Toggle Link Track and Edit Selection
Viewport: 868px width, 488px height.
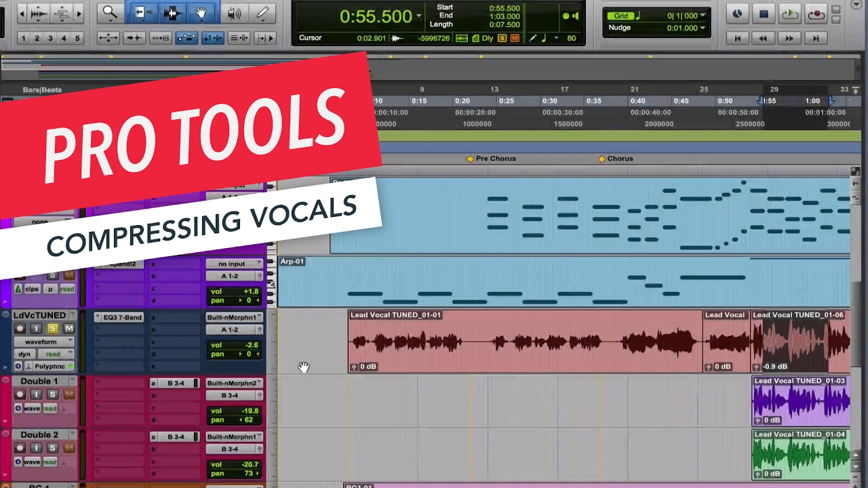click(237, 38)
